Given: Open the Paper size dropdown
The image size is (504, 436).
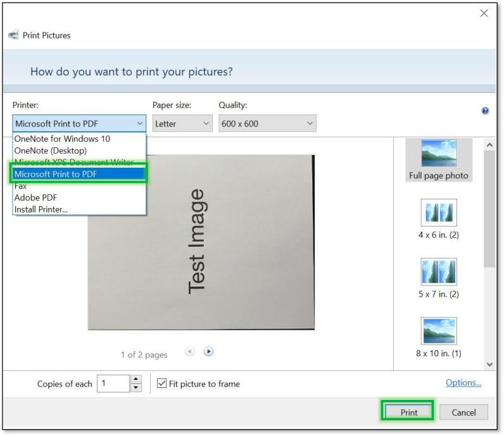Looking at the screenshot, I should pyautogui.click(x=182, y=124).
